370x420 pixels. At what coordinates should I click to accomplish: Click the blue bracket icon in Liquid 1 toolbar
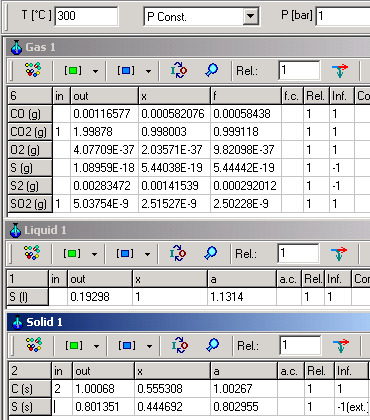point(125,254)
